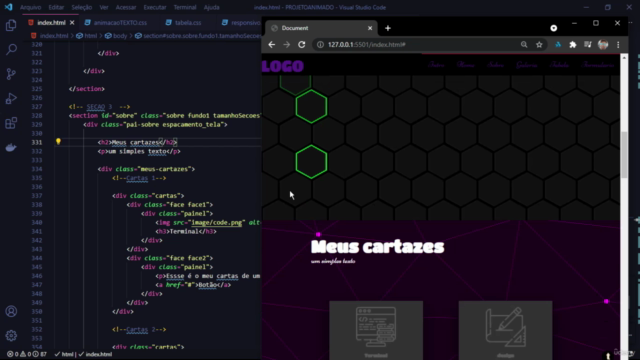Click the errors and warnings status indicator

coord(27,354)
